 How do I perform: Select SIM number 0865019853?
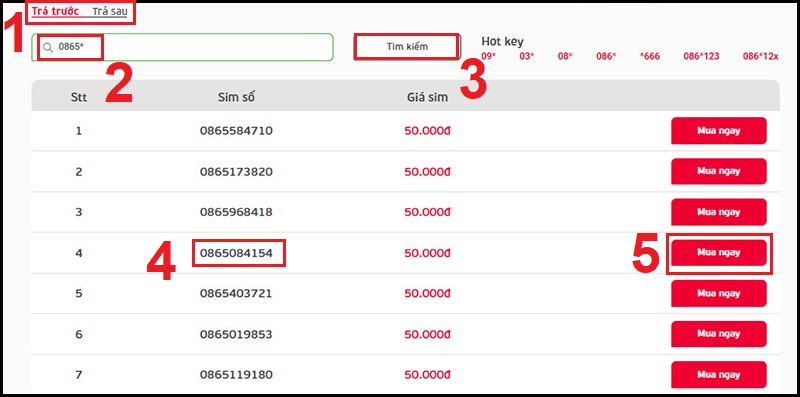pos(236,335)
